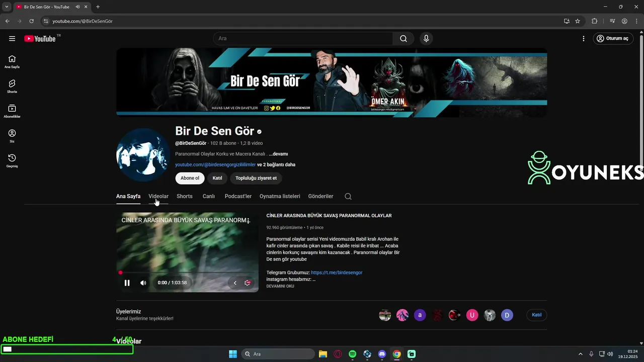Expand the Chrome tab search dropdown

7,7
